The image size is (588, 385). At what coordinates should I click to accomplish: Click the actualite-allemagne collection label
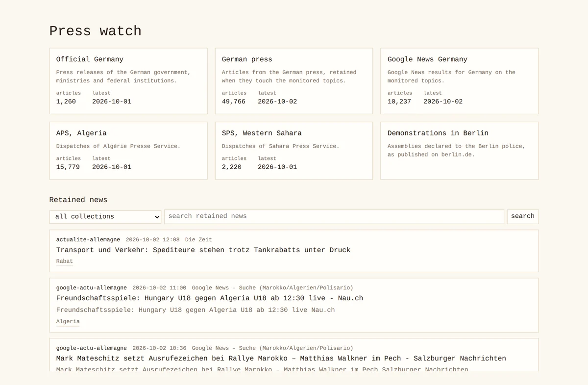click(88, 240)
